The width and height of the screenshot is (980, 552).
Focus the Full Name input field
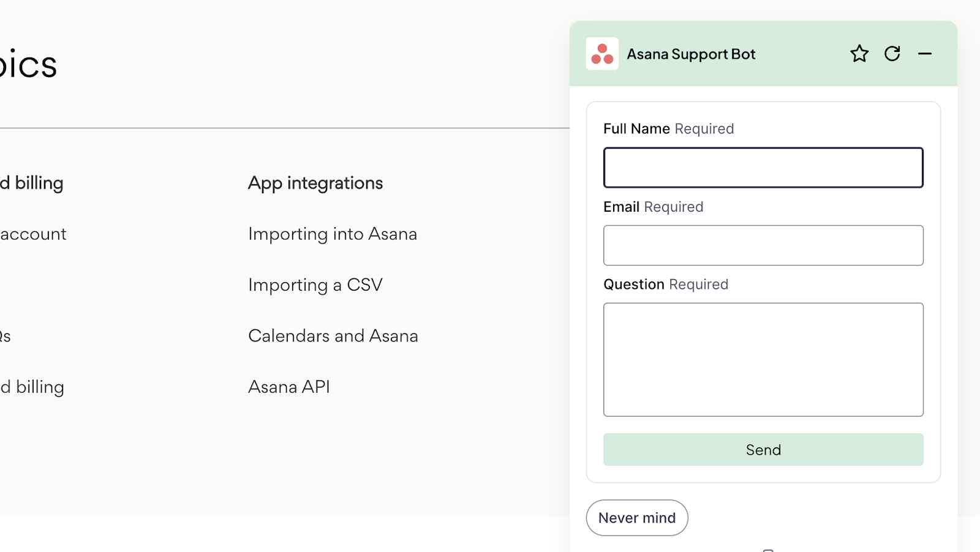pos(763,168)
